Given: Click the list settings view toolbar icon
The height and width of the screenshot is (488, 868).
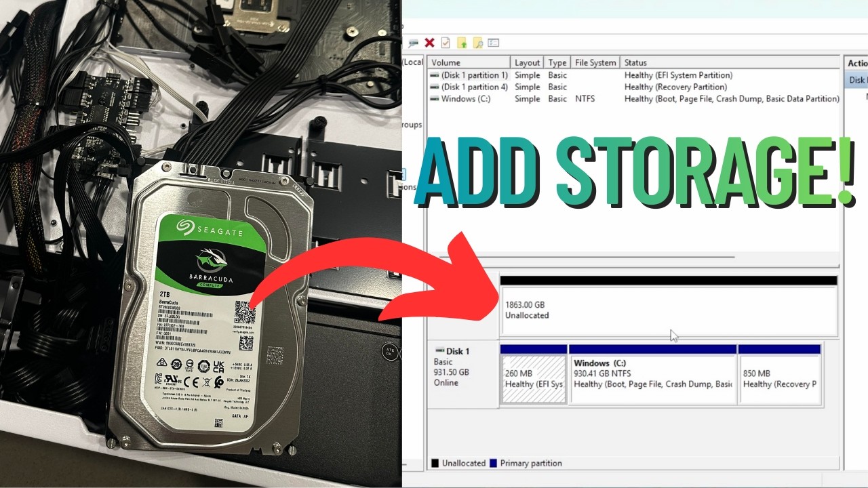Looking at the screenshot, I should pyautogui.click(x=494, y=43).
